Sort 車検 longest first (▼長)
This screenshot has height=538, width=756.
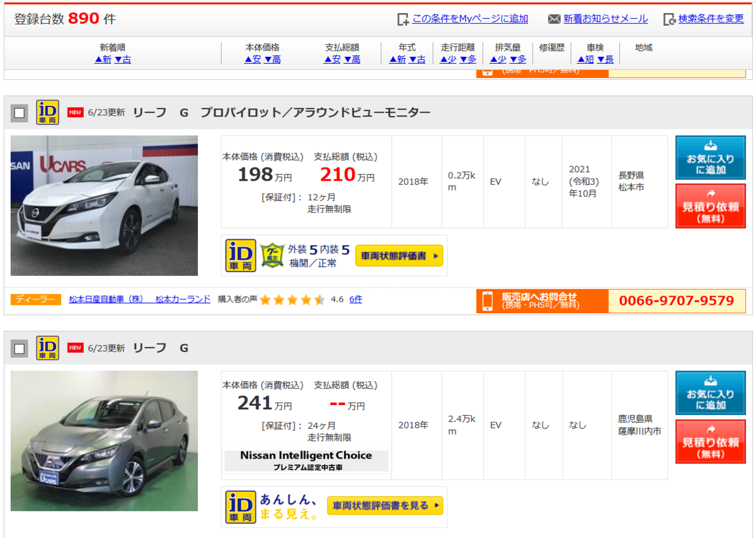tap(605, 59)
